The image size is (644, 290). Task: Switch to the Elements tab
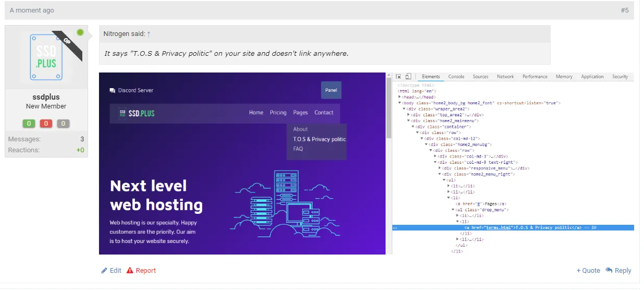[x=431, y=76]
